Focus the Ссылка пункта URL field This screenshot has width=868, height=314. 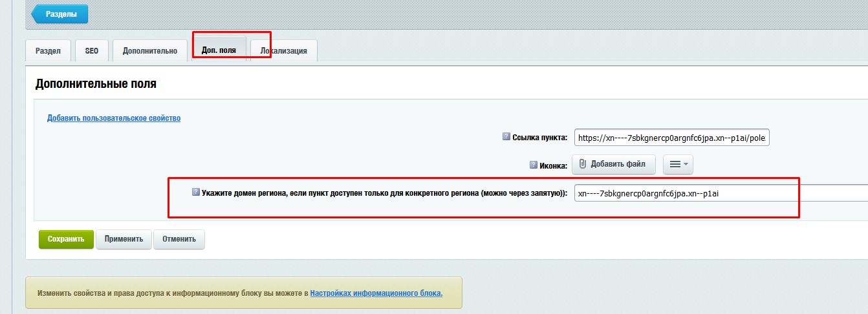click(671, 138)
